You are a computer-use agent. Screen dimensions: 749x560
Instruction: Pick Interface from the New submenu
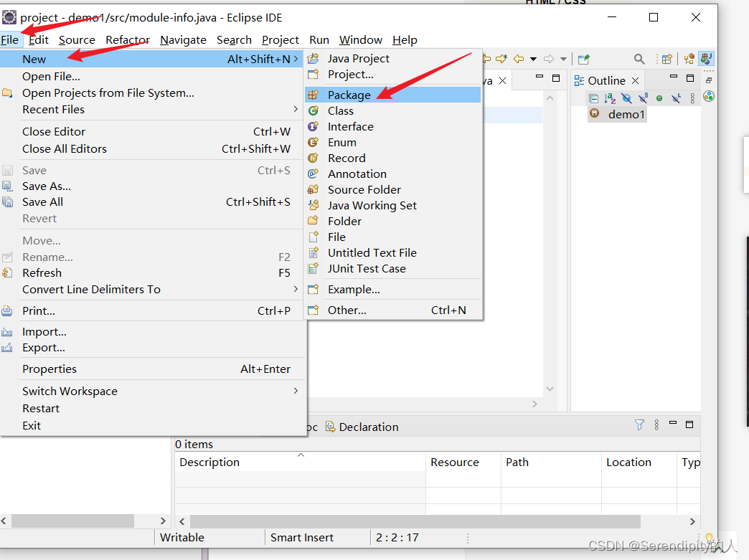pyautogui.click(x=392, y=126)
